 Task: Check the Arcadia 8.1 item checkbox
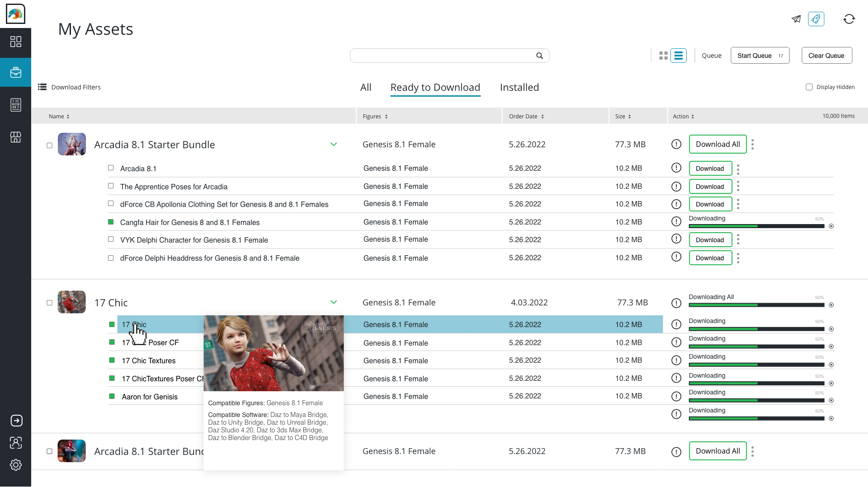coord(111,168)
